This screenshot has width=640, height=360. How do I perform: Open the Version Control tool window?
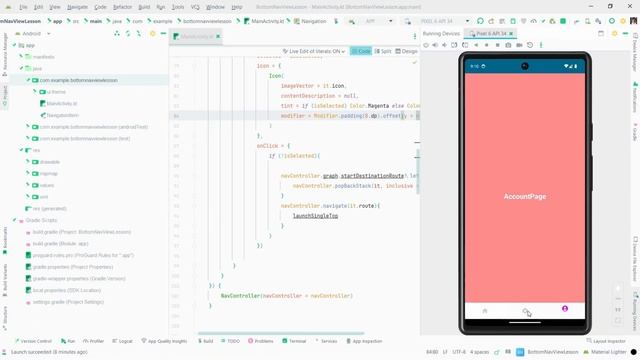point(33,341)
